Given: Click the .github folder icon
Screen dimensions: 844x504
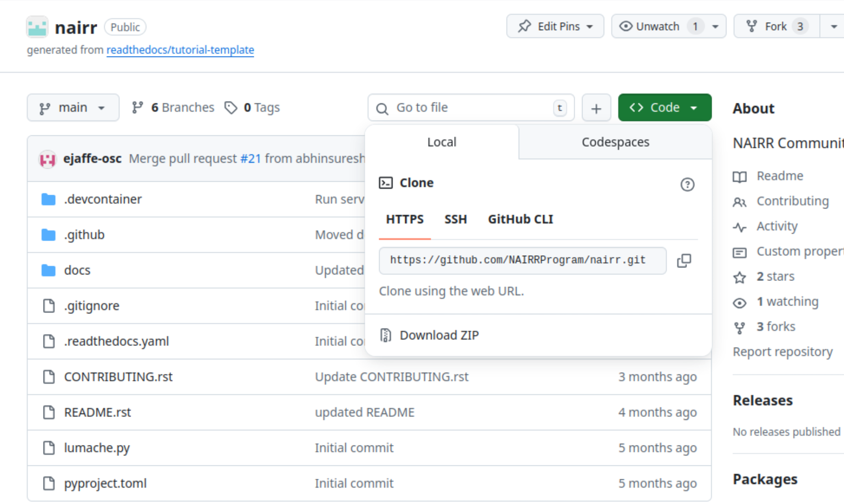Looking at the screenshot, I should tap(48, 235).
